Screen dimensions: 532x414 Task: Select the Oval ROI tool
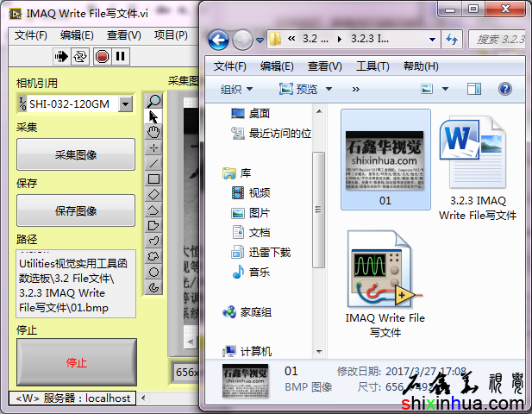(x=154, y=272)
